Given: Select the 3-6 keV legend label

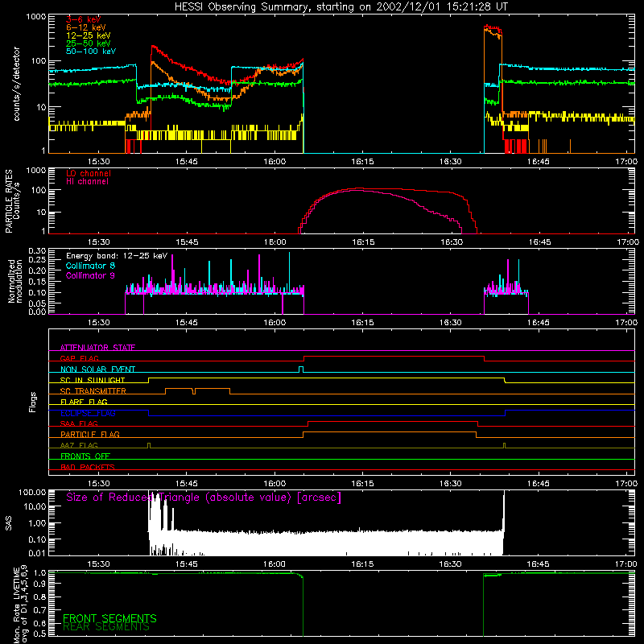Looking at the screenshot, I should coord(83,19).
